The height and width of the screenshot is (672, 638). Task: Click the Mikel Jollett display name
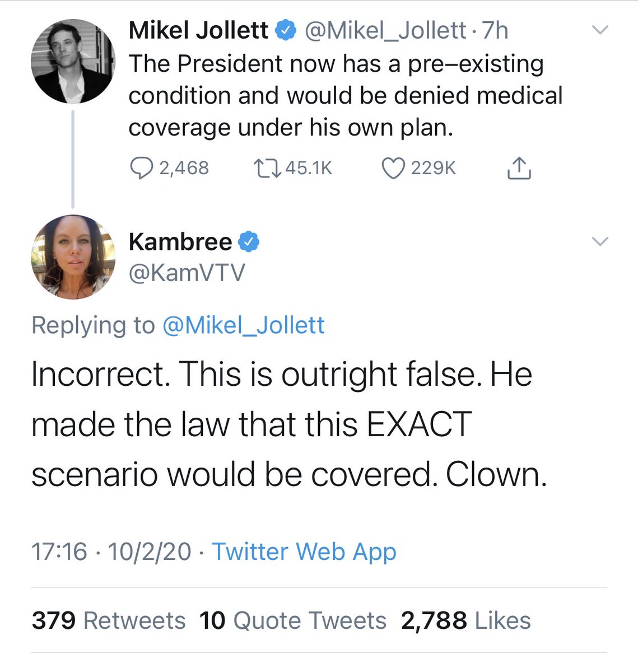(x=198, y=30)
